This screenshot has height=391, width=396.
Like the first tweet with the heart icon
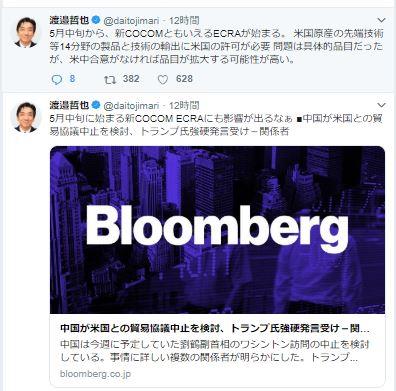point(163,79)
